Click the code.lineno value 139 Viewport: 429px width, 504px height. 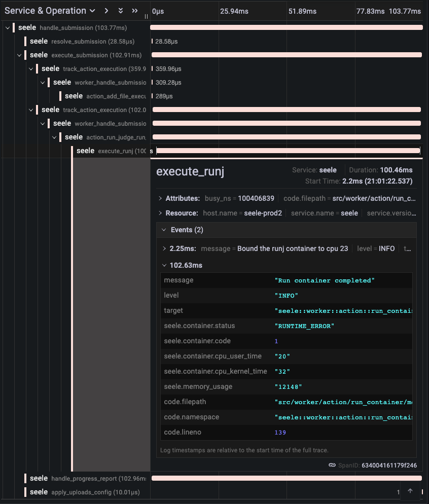coord(280,433)
